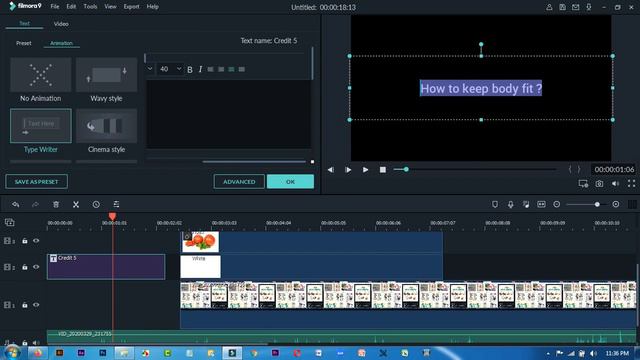Switch to the Video tab
This screenshot has width=640, height=360.
[61, 24]
